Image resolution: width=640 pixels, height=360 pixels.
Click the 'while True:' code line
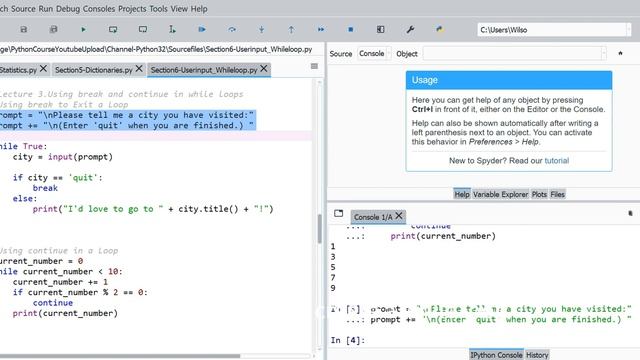tap(24, 147)
